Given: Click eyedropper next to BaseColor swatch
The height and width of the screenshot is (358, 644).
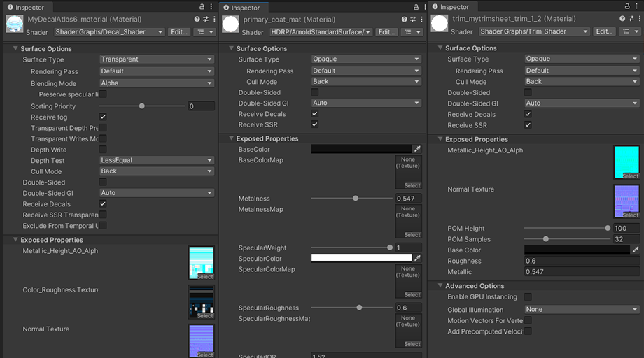Looking at the screenshot, I should [x=418, y=150].
